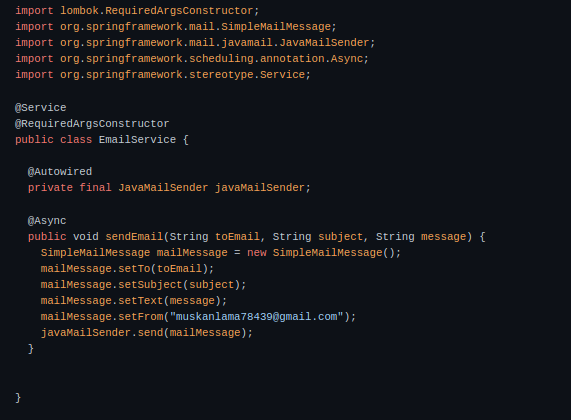The height and width of the screenshot is (420, 571).
Task: Click the @Service annotation
Action: click(x=40, y=108)
